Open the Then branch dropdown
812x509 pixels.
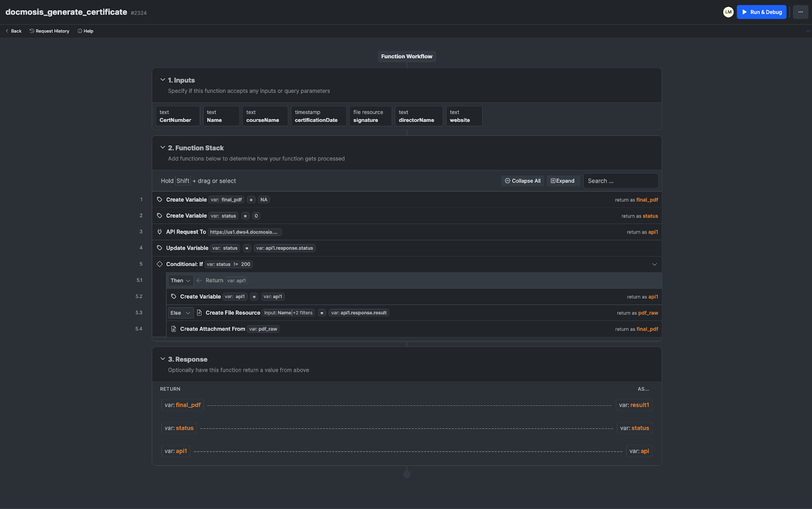coord(180,280)
